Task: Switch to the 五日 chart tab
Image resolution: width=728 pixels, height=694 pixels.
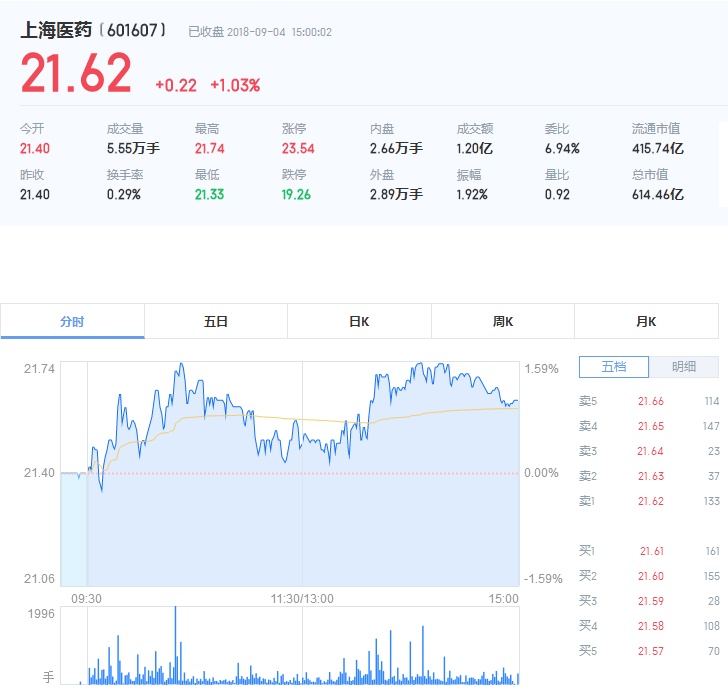Action: tap(216, 322)
